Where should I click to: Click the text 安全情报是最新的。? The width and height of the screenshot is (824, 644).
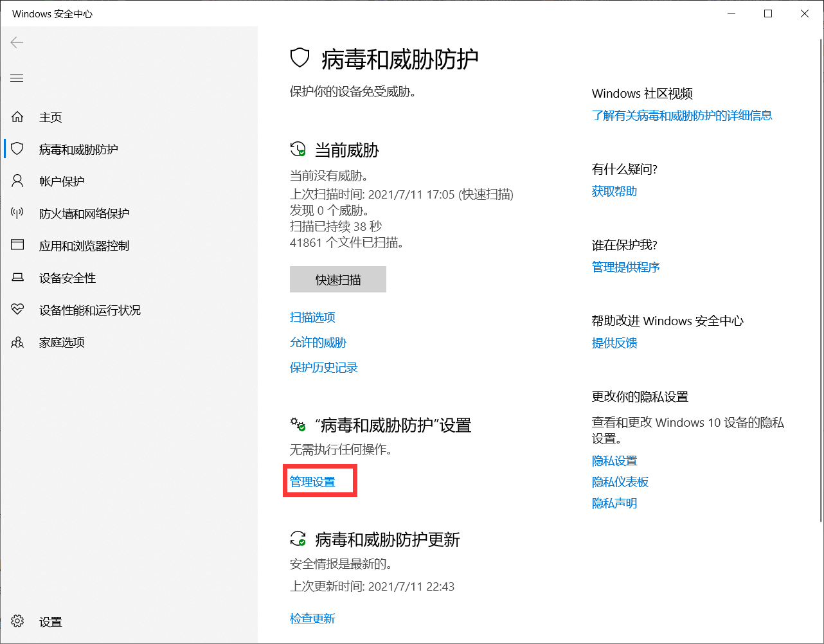341,564
